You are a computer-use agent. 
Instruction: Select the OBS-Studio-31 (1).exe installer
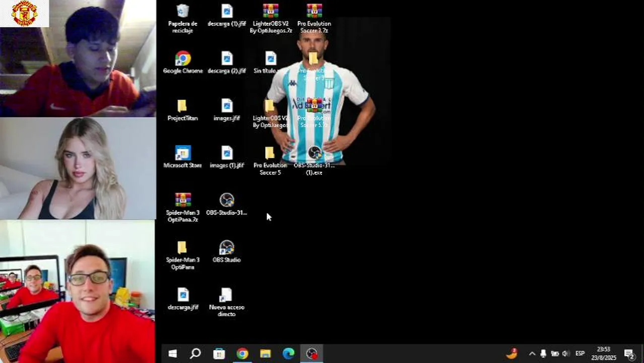click(314, 161)
